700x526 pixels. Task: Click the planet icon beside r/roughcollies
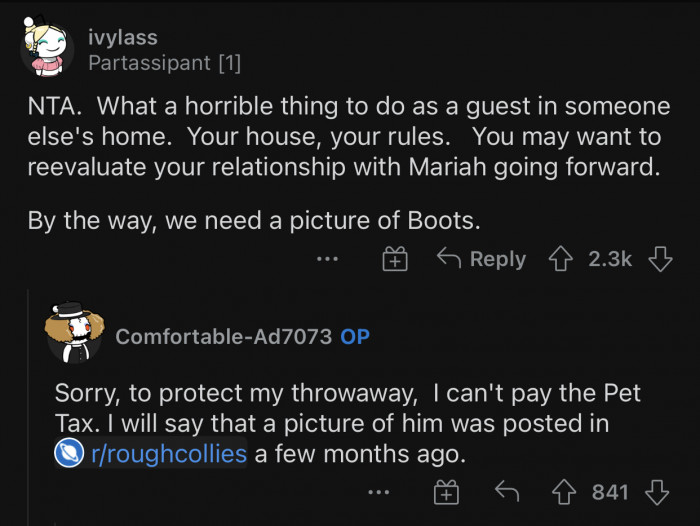[x=67, y=454]
